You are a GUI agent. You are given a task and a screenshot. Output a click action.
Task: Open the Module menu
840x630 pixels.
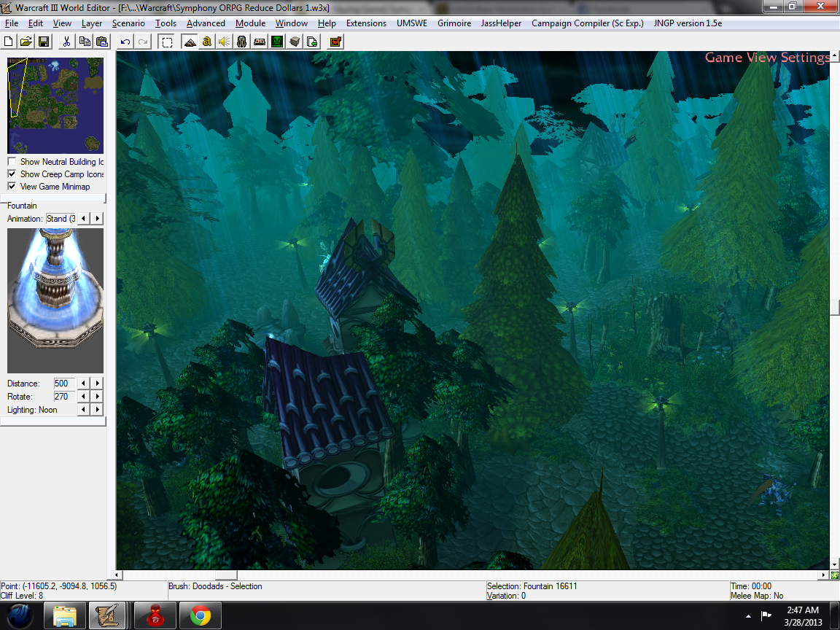250,23
